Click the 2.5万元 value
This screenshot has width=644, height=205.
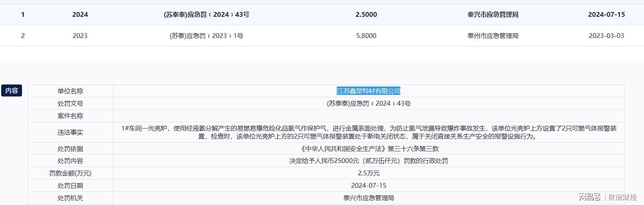point(368,173)
